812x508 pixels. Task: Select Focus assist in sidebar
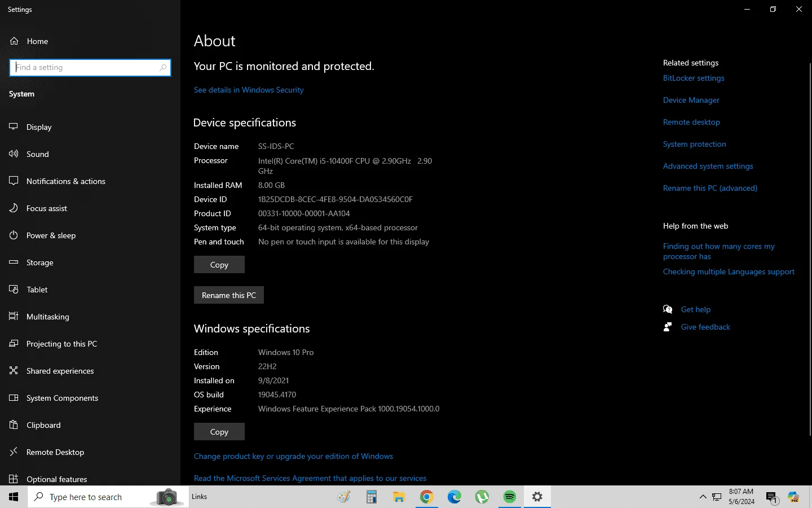[x=90, y=208]
